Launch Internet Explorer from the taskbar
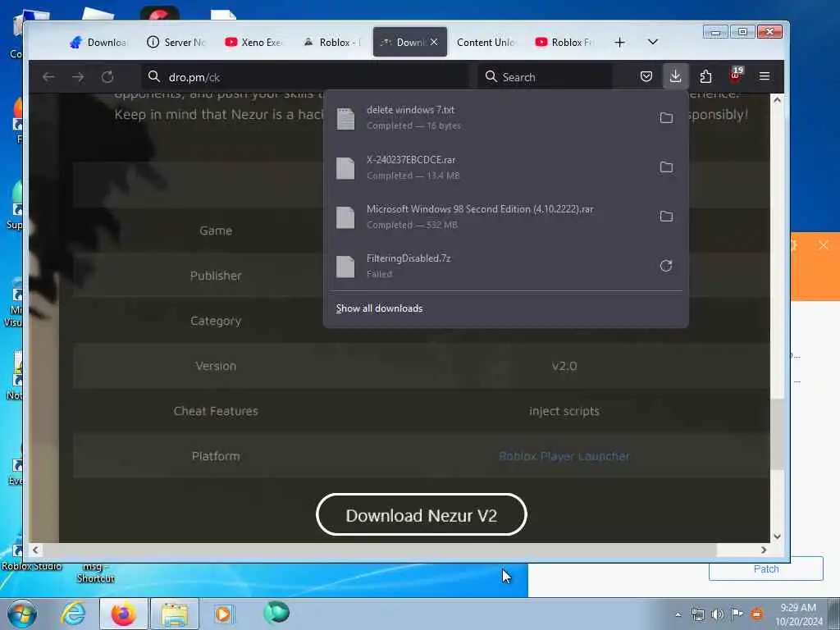Viewport: 840px width, 630px height. (73, 614)
